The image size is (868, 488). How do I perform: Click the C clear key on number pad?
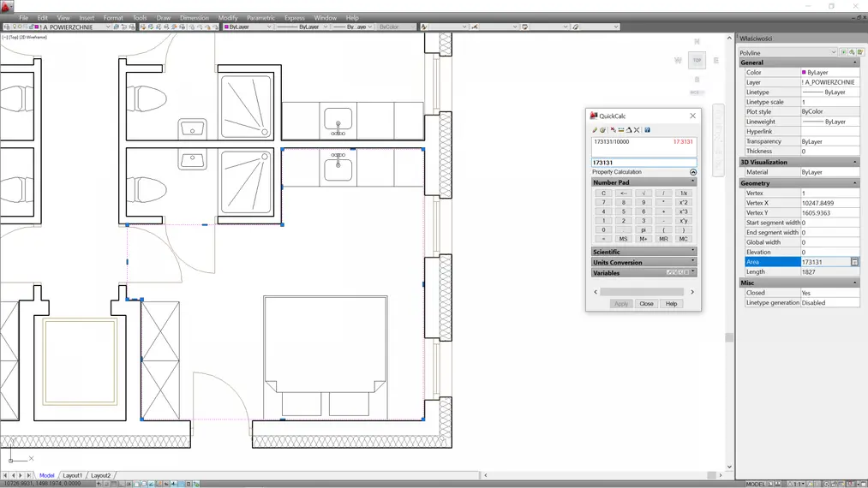[x=603, y=193]
